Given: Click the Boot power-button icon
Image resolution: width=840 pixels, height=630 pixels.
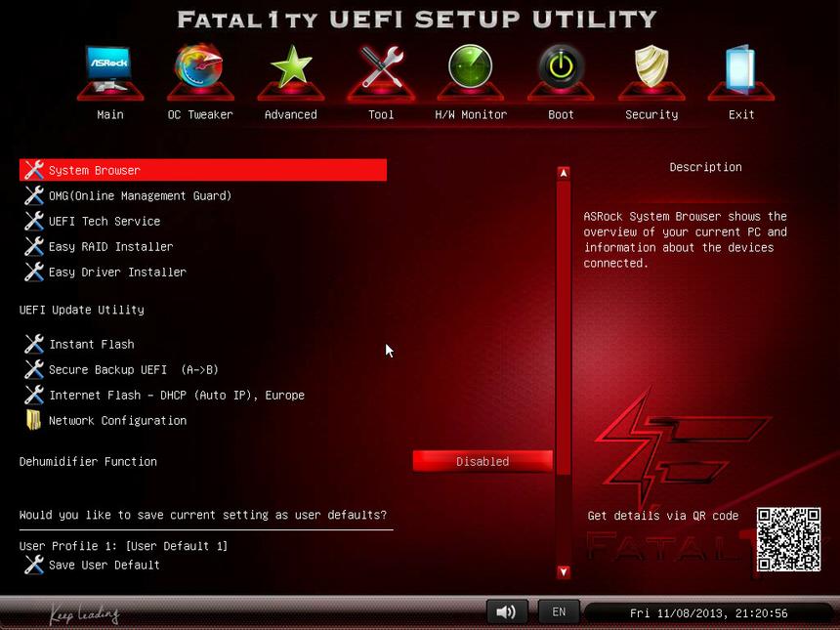Looking at the screenshot, I should pyautogui.click(x=560, y=70).
